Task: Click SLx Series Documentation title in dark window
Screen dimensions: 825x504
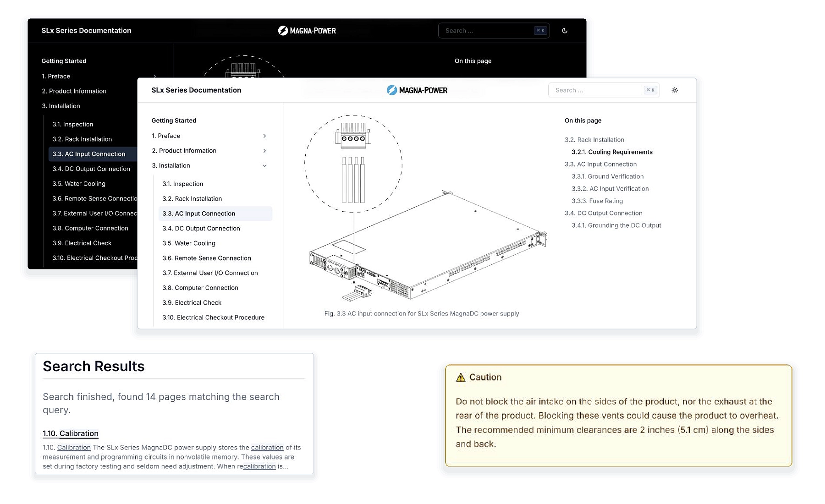Action: (x=86, y=31)
